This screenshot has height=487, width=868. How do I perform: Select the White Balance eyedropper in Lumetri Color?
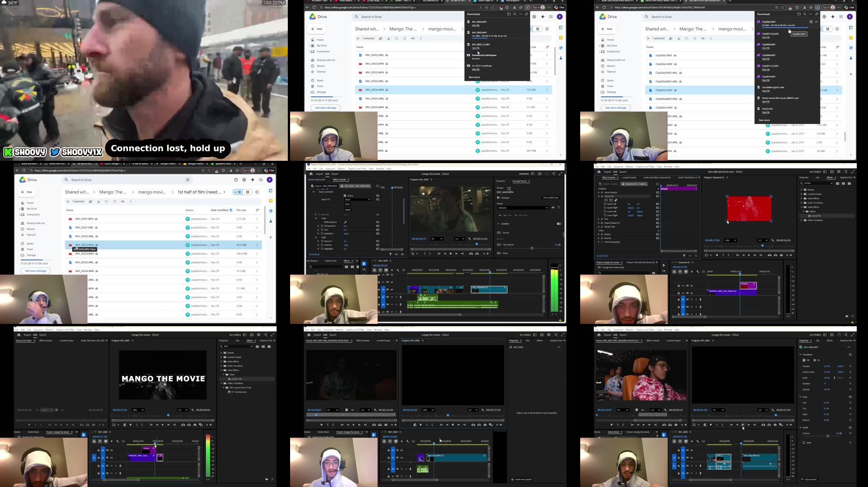[x=345, y=222]
